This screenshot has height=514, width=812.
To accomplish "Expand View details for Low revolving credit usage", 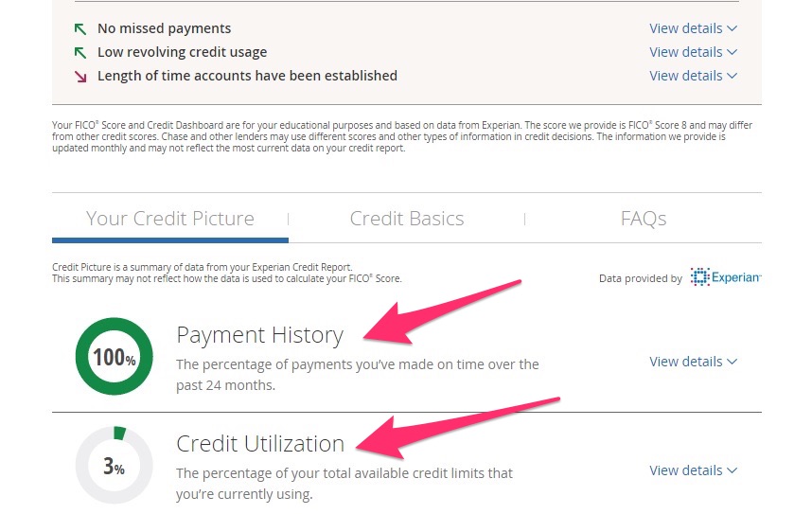I will pos(693,52).
